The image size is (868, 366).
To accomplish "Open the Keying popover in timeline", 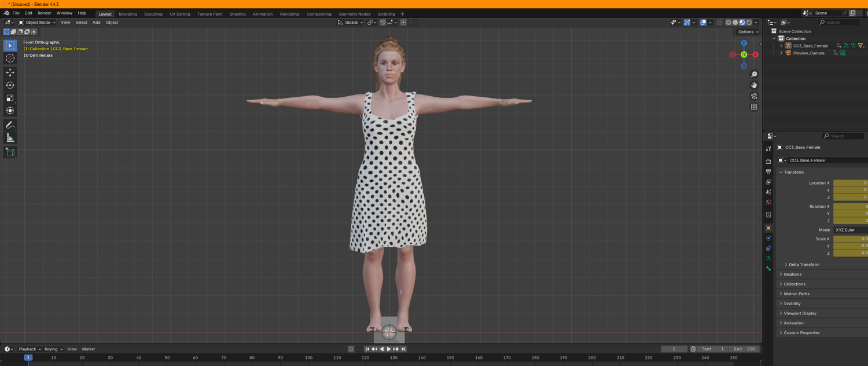I will (x=53, y=349).
